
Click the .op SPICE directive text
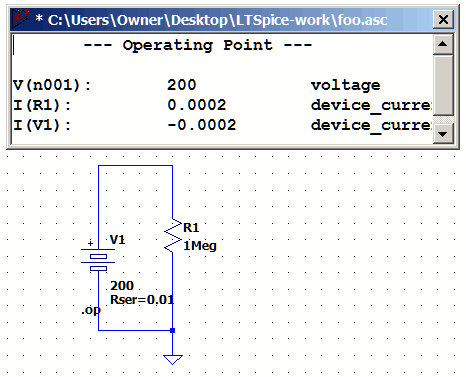point(91,310)
